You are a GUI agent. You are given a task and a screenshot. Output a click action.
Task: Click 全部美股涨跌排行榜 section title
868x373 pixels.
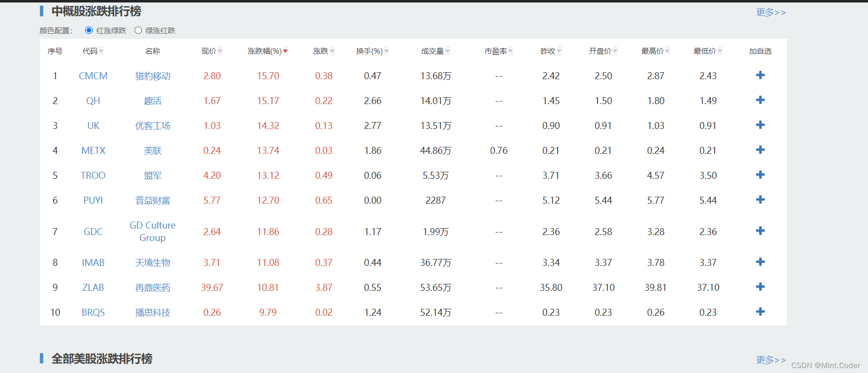coord(102,359)
